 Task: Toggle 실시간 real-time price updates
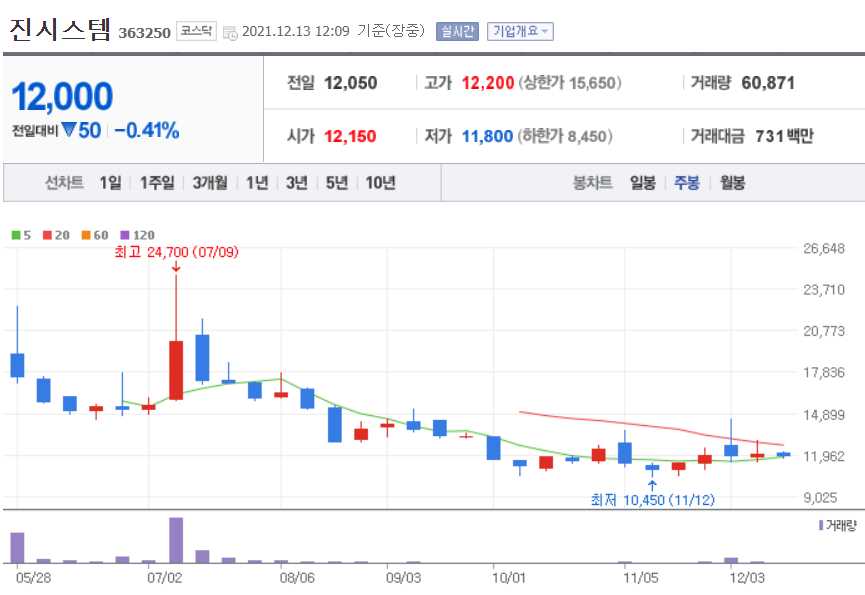click(x=456, y=31)
